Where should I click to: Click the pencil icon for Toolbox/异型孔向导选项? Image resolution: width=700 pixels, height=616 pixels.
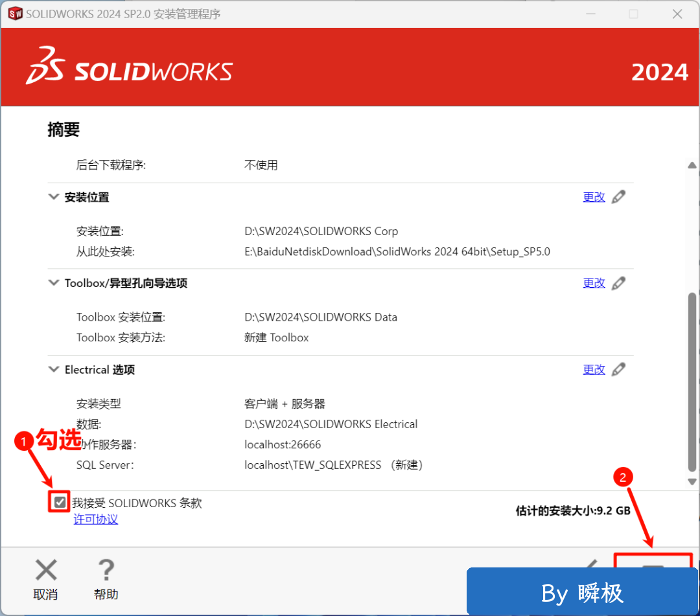click(619, 283)
